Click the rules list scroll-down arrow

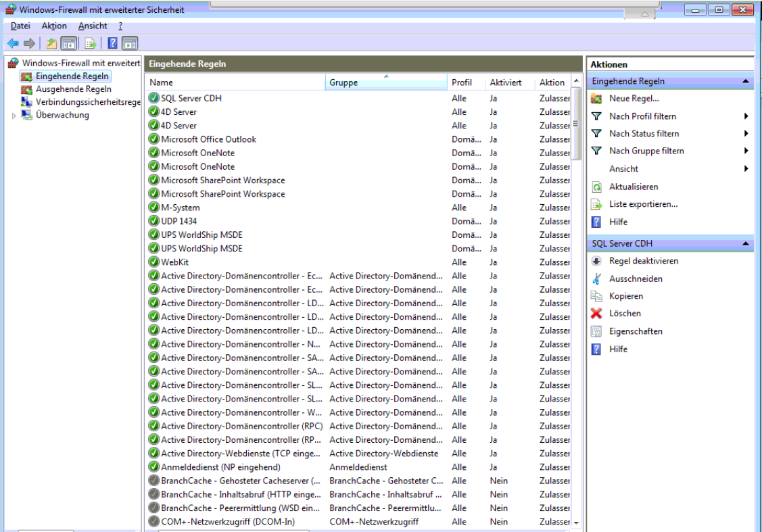(x=577, y=523)
